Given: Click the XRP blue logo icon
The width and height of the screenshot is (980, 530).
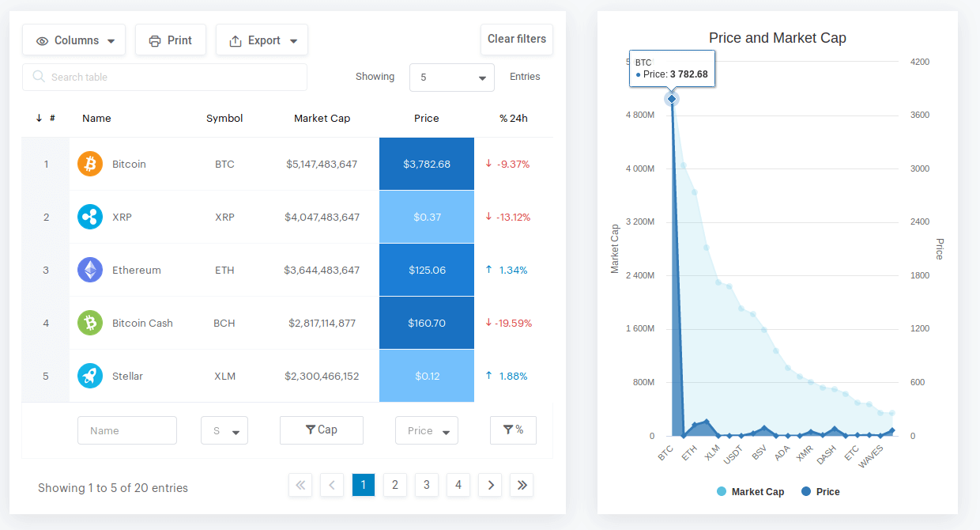Looking at the screenshot, I should pyautogui.click(x=90, y=217).
